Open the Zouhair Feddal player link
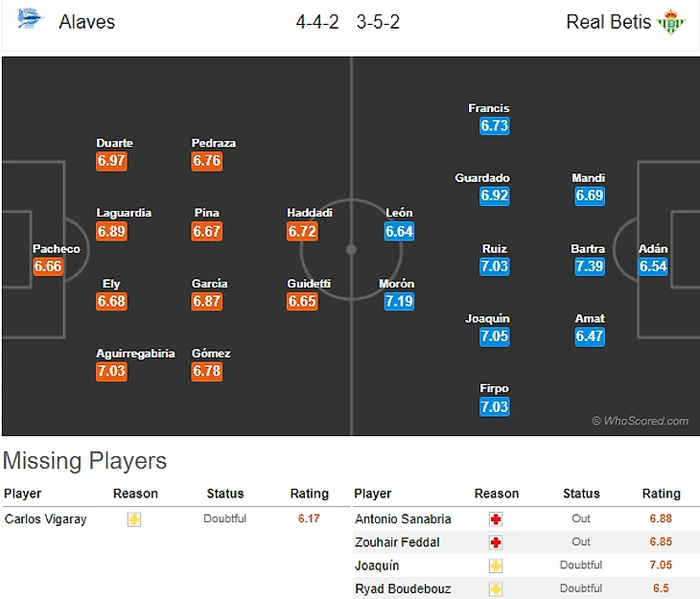The image size is (700, 599). [397, 542]
